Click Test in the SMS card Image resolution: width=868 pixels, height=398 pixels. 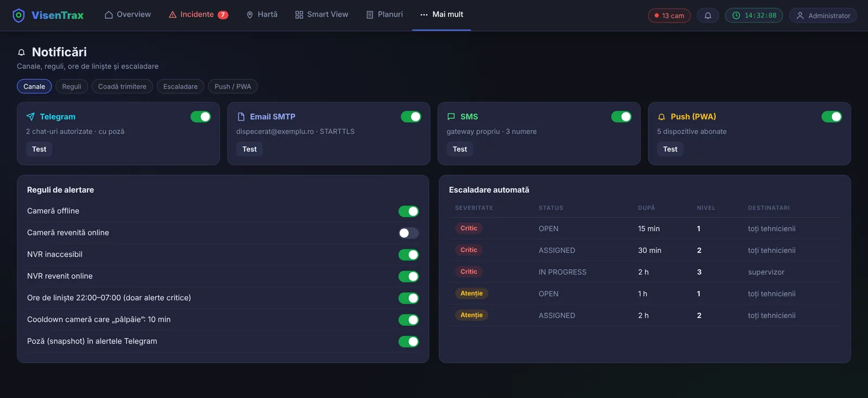click(460, 149)
